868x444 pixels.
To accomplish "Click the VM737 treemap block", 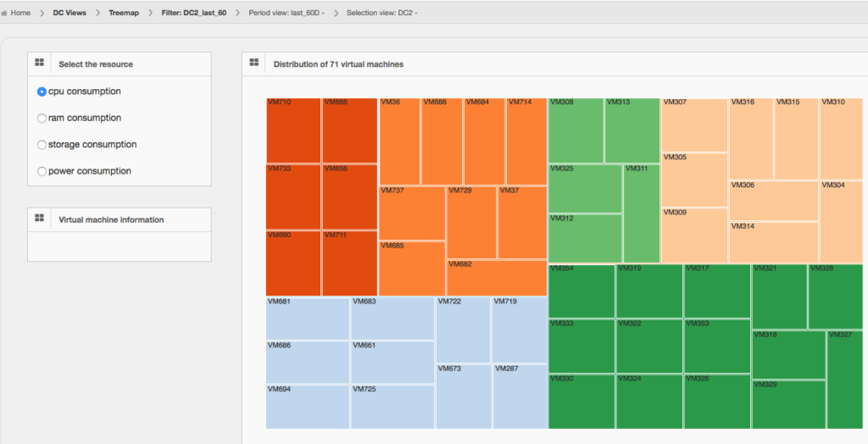I will [x=413, y=214].
